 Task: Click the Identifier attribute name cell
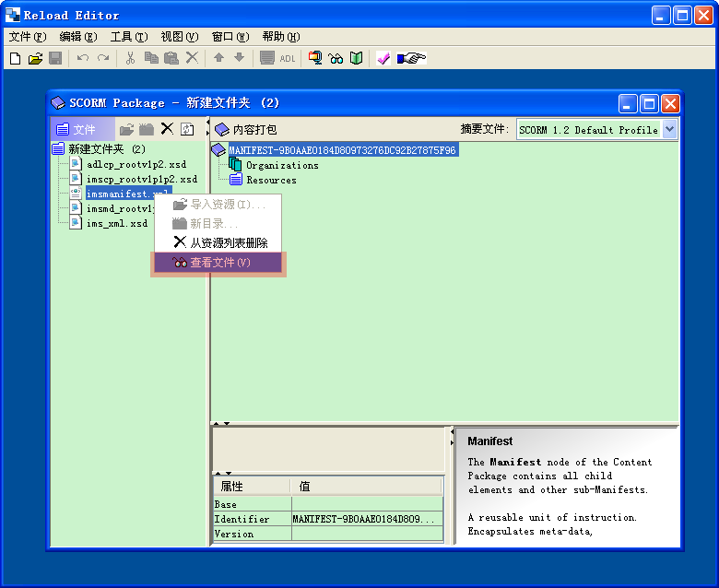[253, 519]
